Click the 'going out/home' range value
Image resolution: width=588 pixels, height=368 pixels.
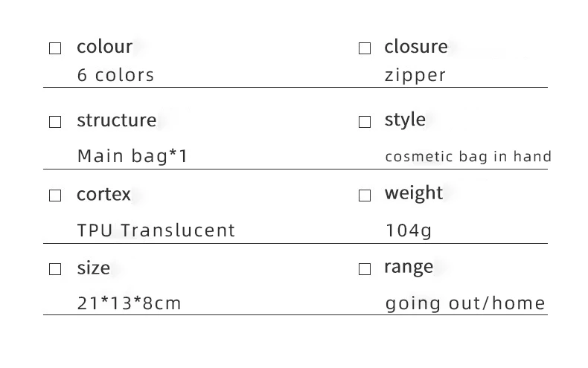pos(465,303)
